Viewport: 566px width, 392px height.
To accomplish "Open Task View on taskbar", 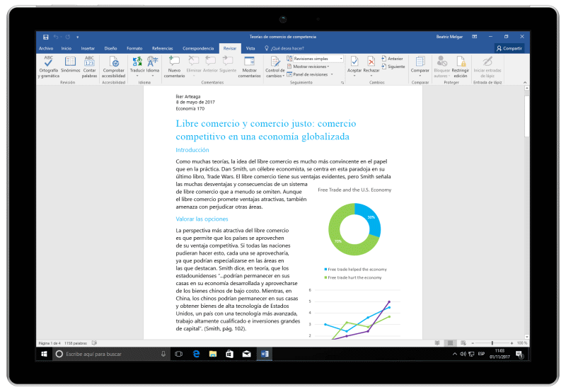I will coord(179,354).
